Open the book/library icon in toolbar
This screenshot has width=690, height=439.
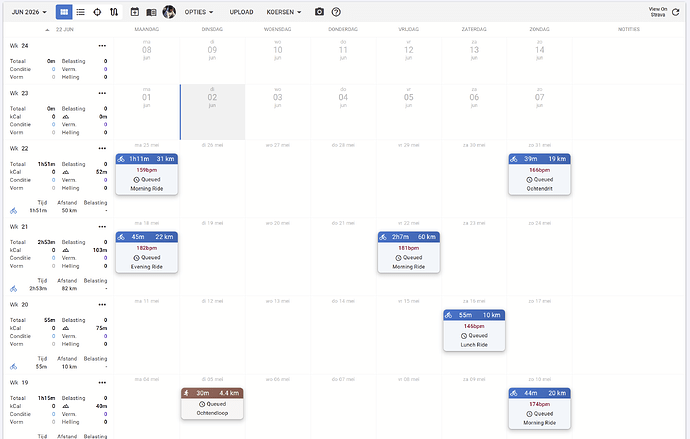pyautogui.click(x=151, y=12)
